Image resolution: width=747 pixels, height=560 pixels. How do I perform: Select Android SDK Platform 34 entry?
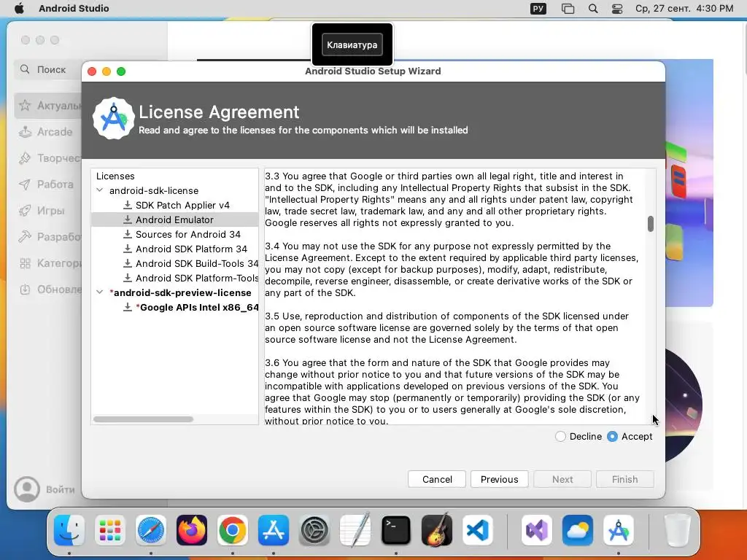pyautogui.click(x=191, y=249)
